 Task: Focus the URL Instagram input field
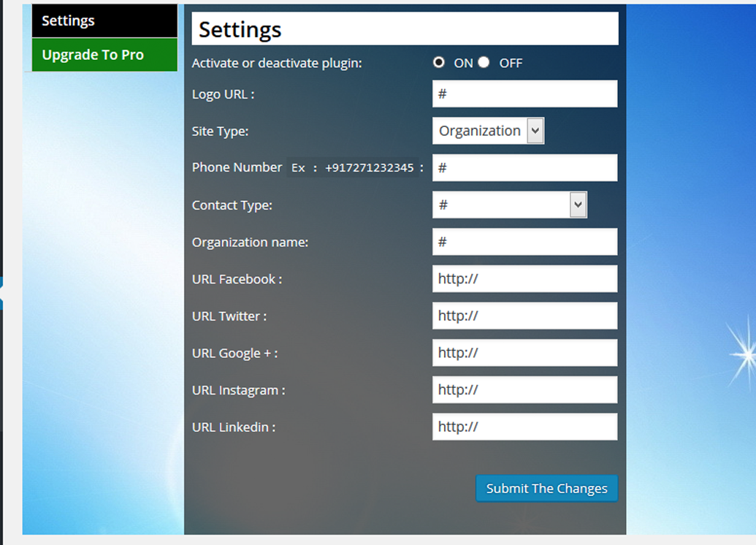524,389
